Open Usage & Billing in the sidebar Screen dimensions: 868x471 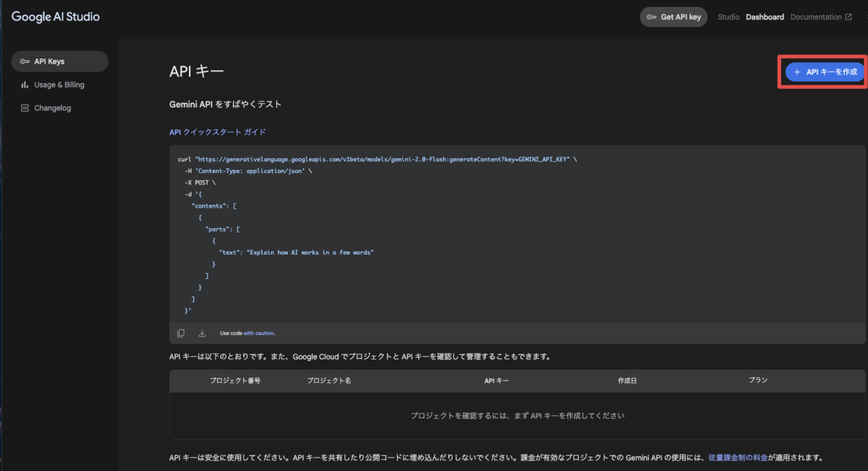(59, 85)
